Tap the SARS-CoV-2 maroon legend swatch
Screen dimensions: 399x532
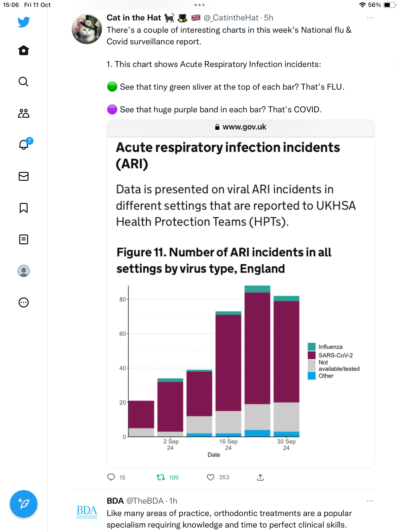pyautogui.click(x=312, y=355)
